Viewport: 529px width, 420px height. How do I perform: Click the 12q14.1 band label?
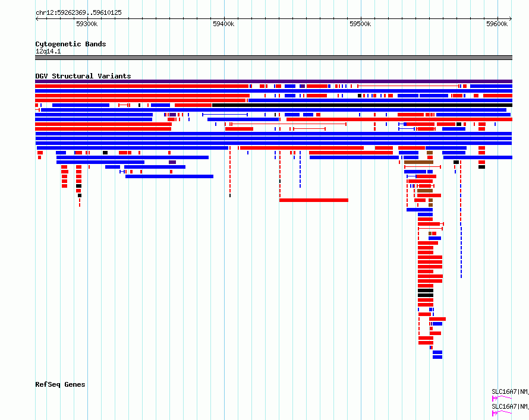48,51
